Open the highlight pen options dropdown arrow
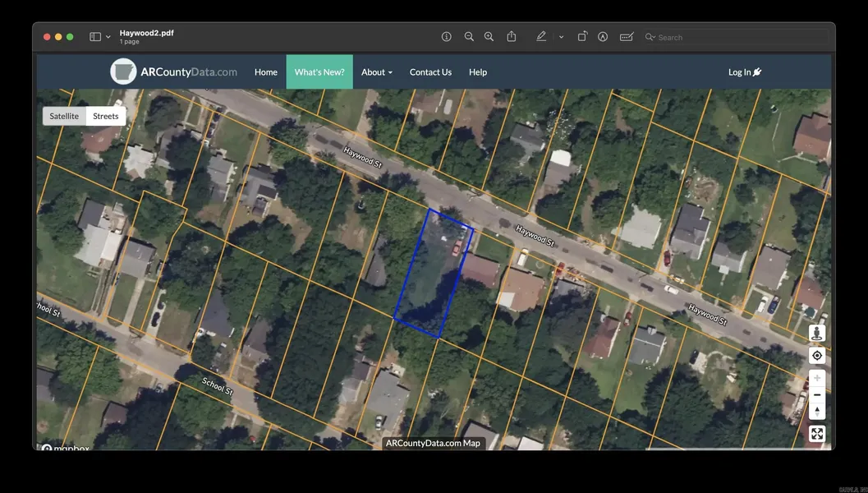This screenshot has height=493, width=868. point(561,37)
